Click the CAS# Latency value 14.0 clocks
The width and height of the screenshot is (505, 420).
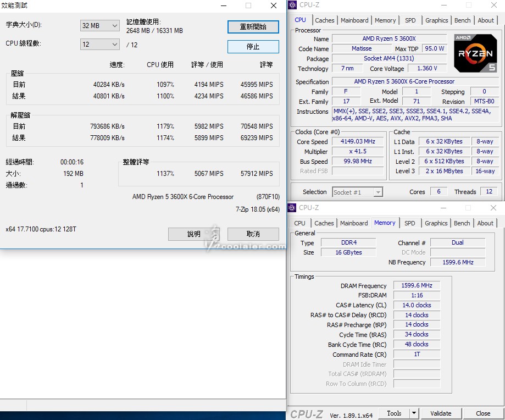[417, 305]
